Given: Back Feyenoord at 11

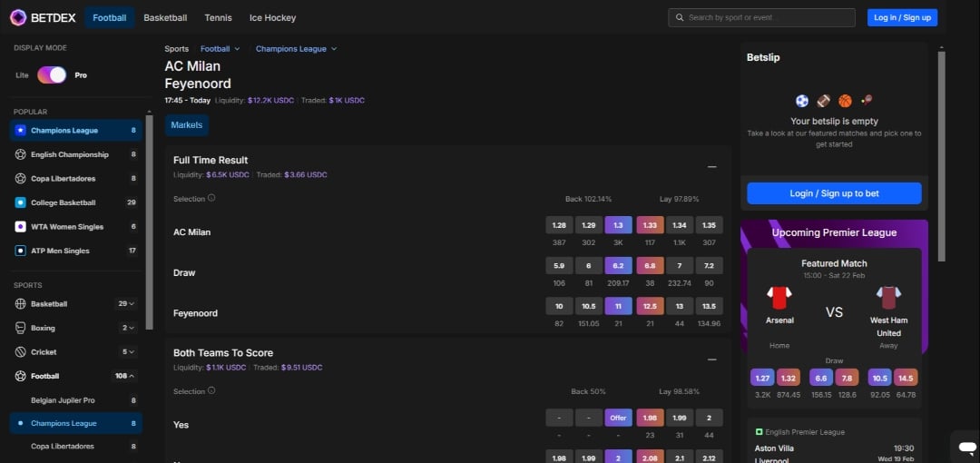Looking at the screenshot, I should [618, 306].
